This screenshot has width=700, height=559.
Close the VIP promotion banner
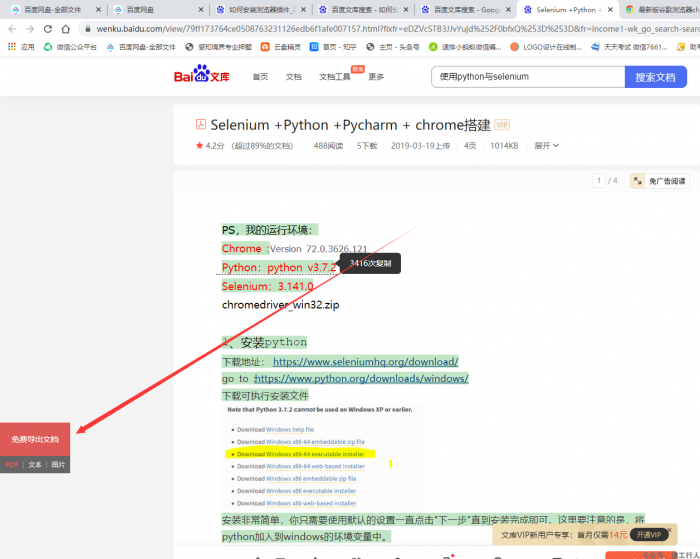(669, 530)
